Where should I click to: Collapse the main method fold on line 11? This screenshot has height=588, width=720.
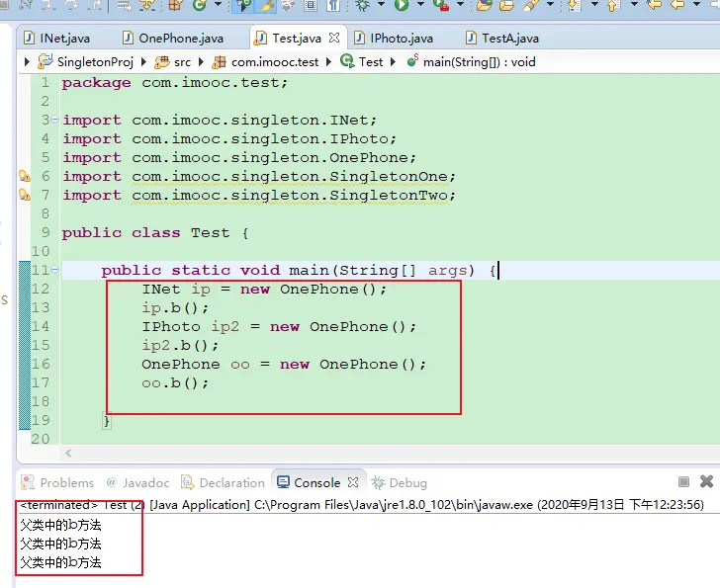pos(55,270)
